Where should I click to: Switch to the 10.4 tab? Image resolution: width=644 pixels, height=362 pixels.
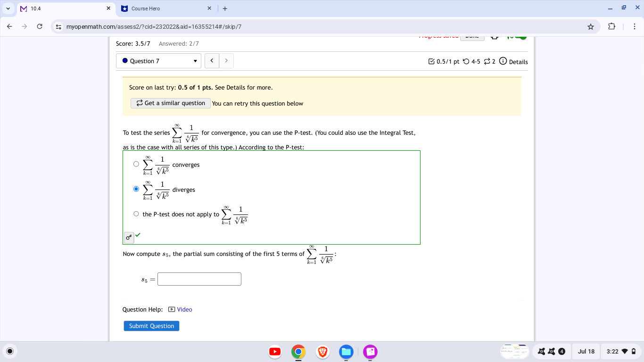(x=66, y=8)
